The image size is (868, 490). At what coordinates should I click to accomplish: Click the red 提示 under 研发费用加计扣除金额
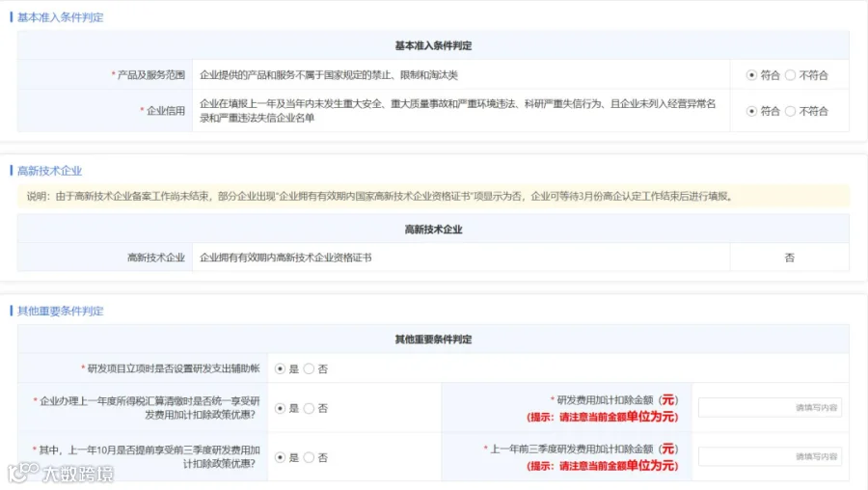click(x=602, y=417)
